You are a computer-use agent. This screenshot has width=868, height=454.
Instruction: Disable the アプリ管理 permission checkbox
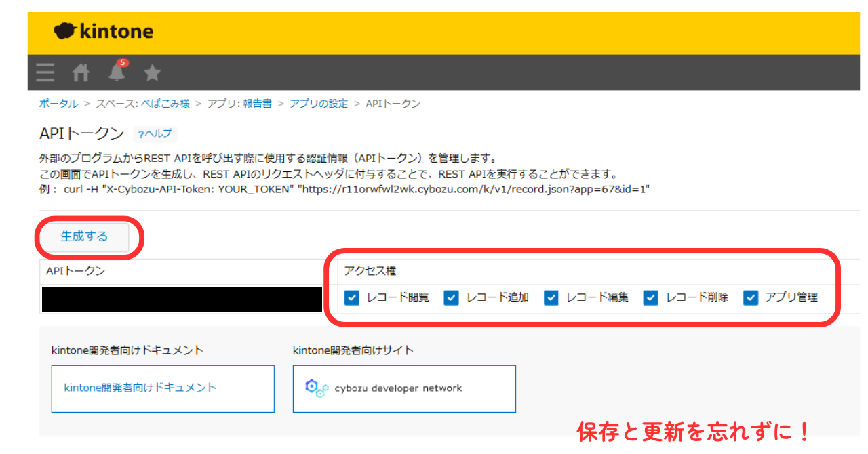(750, 297)
